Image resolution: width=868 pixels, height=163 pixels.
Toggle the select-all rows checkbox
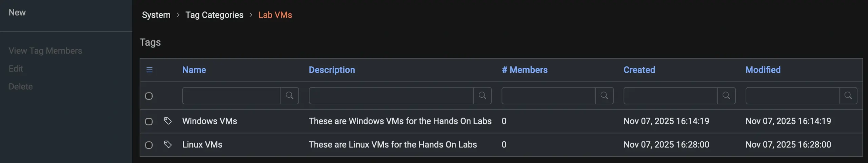149,96
